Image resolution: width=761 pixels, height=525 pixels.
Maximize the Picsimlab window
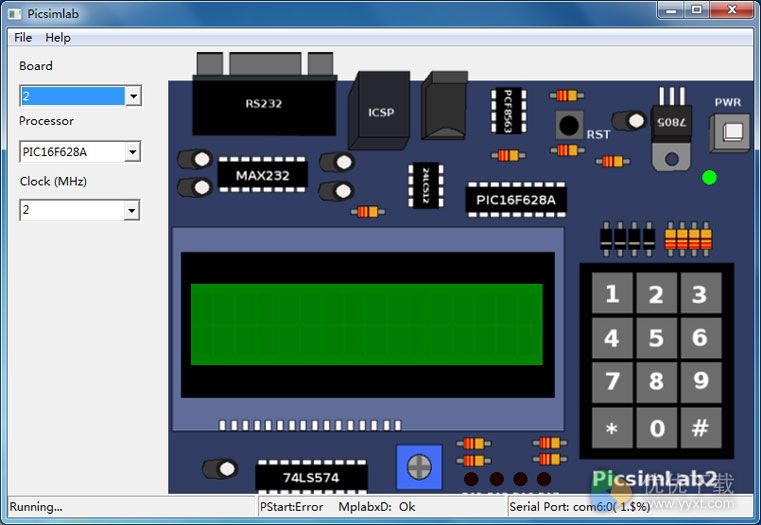click(697, 10)
